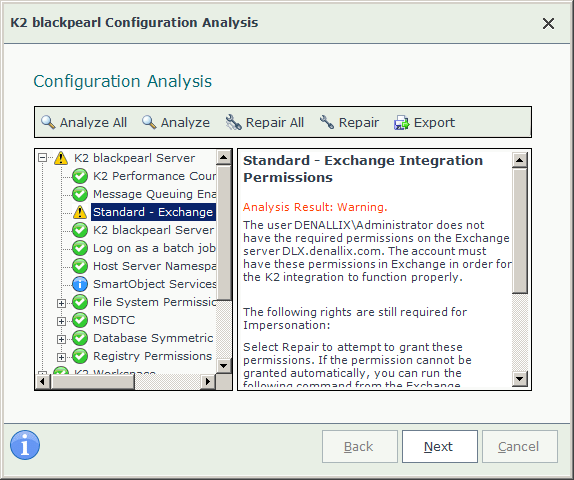Viewport: 574px width, 480px height.
Task: Click details pane scroll down arrow
Action: (520, 379)
